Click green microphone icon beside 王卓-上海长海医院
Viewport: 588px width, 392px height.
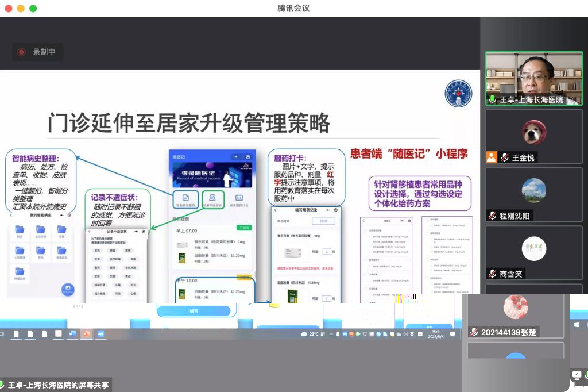pyautogui.click(x=492, y=99)
